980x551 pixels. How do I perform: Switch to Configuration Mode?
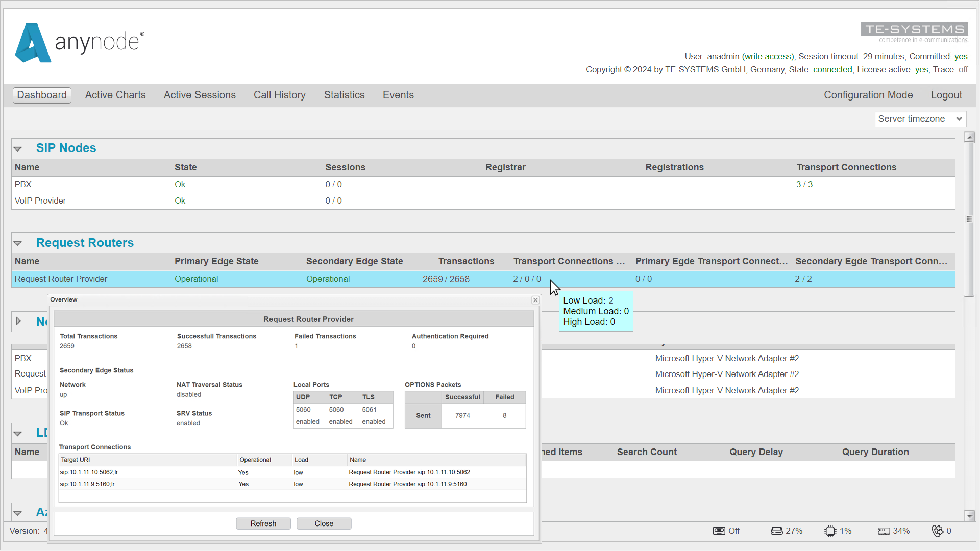(868, 95)
